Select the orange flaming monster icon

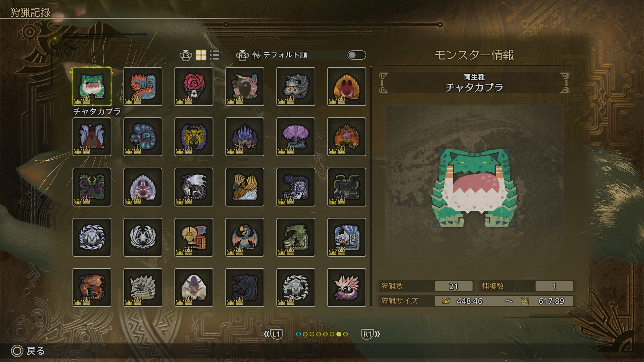click(347, 137)
